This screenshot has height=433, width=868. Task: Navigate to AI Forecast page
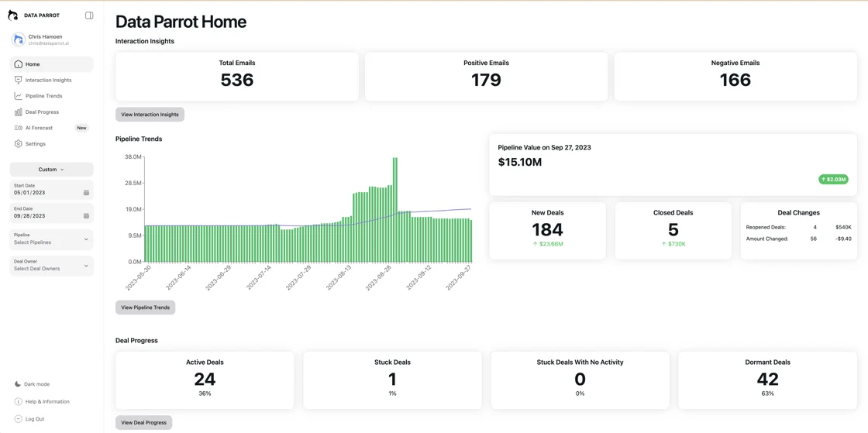[x=39, y=128]
